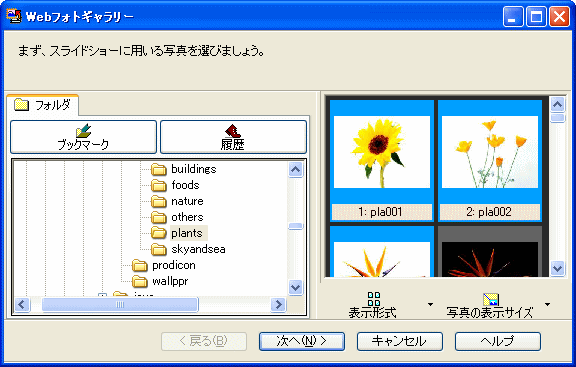Click the buildings folder icon
Screen dimensions: 576x367
159,169
